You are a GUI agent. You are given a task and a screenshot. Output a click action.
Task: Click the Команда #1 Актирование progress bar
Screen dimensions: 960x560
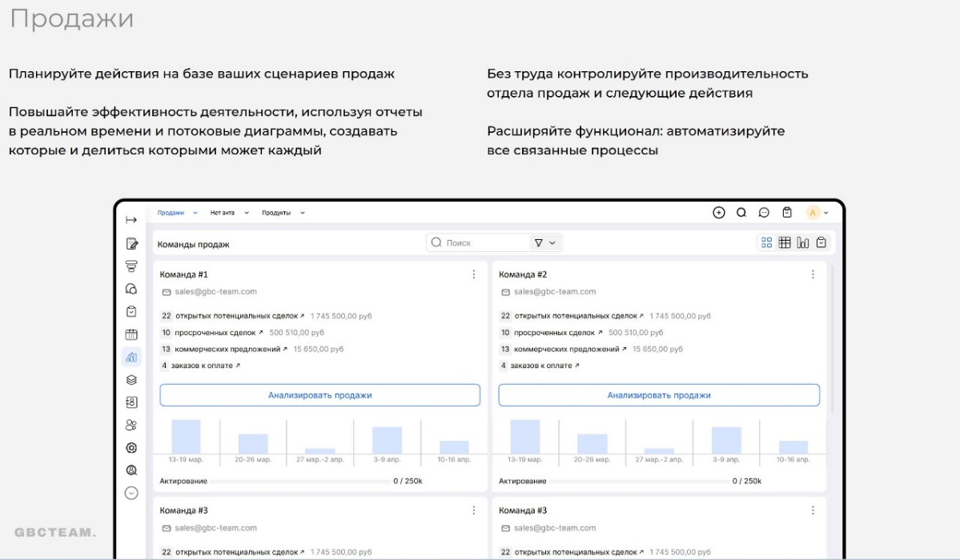[300, 481]
